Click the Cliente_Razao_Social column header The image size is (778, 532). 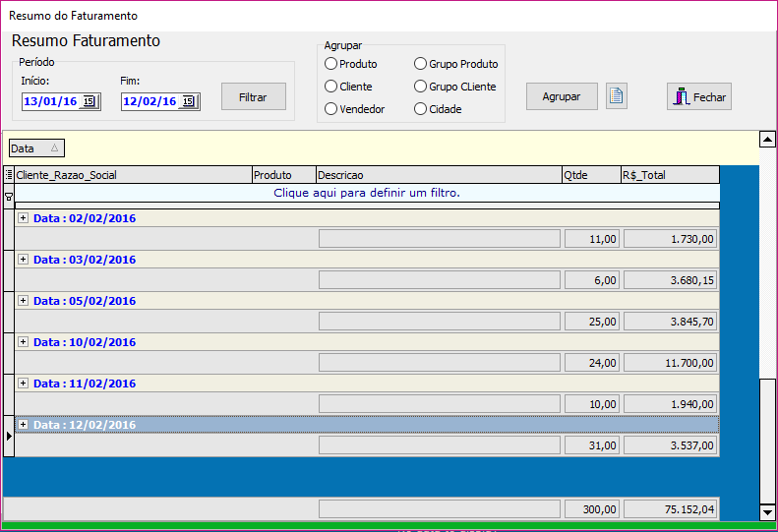pyautogui.click(x=133, y=175)
